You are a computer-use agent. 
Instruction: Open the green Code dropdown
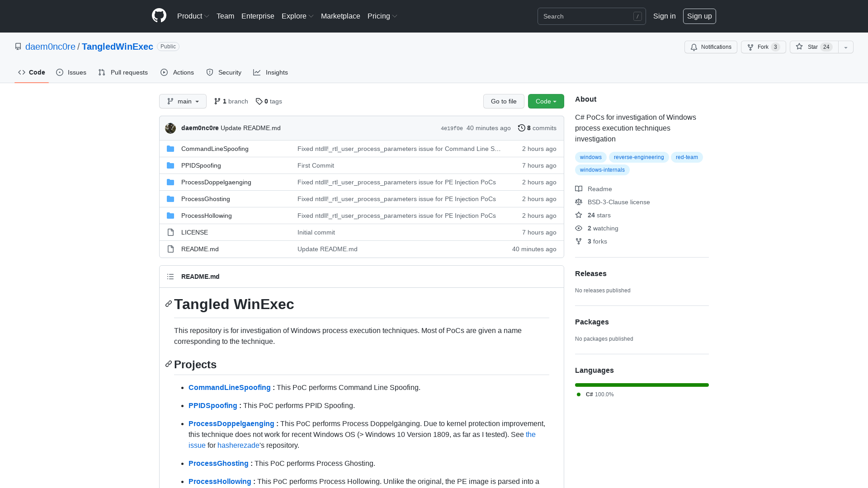[546, 101]
